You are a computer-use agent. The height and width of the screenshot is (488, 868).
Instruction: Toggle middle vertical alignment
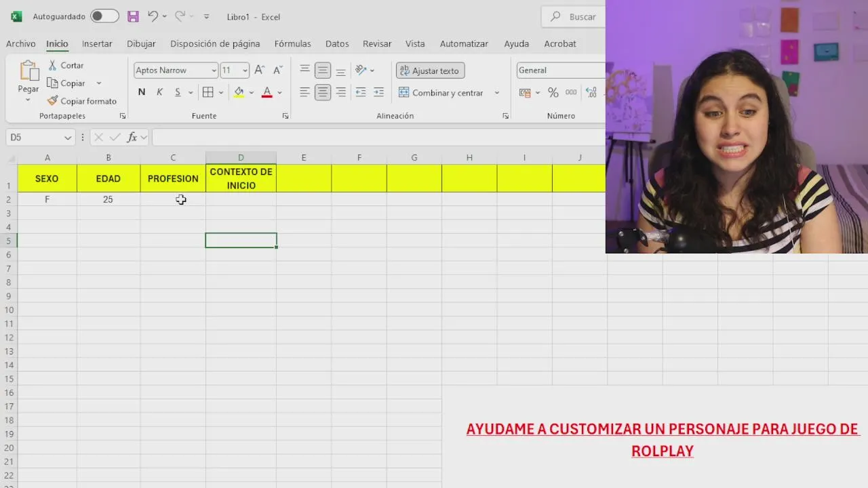[323, 70]
